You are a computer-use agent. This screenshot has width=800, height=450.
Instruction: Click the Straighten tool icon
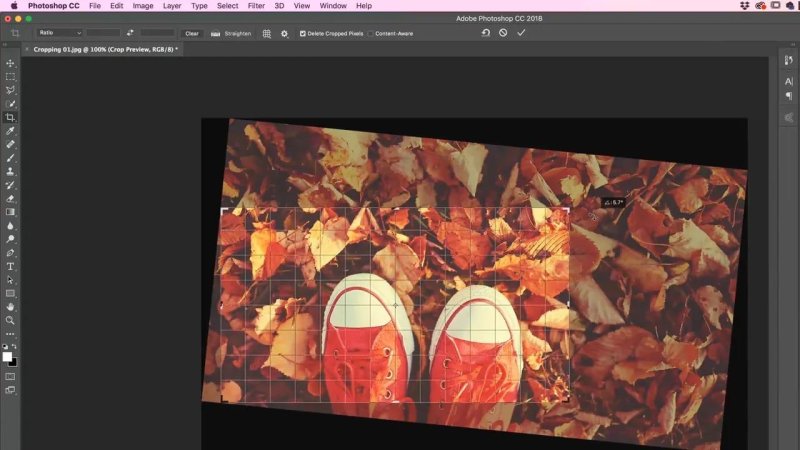pos(215,34)
